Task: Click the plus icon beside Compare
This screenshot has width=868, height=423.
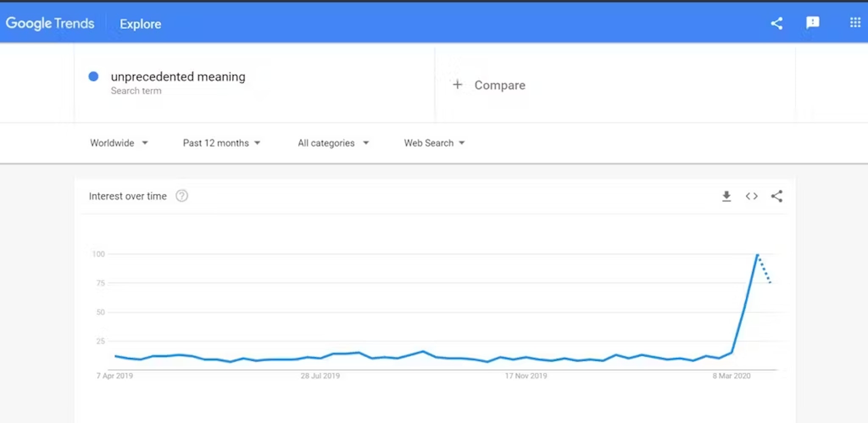Action: click(x=457, y=85)
